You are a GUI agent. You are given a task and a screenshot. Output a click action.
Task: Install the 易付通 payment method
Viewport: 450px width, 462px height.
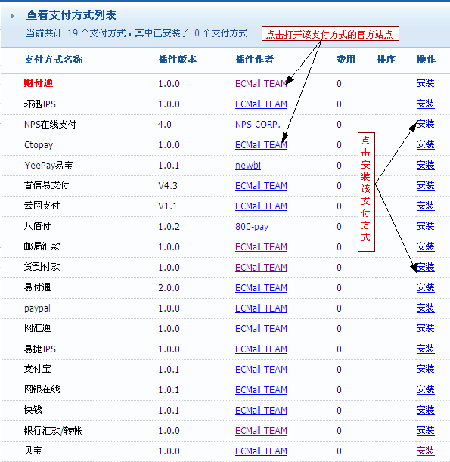point(425,287)
